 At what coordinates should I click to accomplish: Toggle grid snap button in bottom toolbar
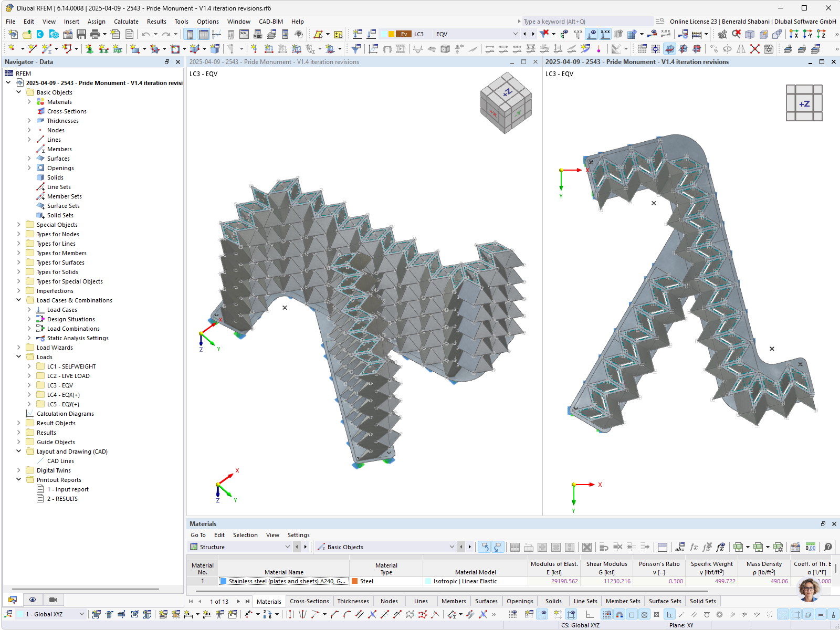click(x=606, y=614)
